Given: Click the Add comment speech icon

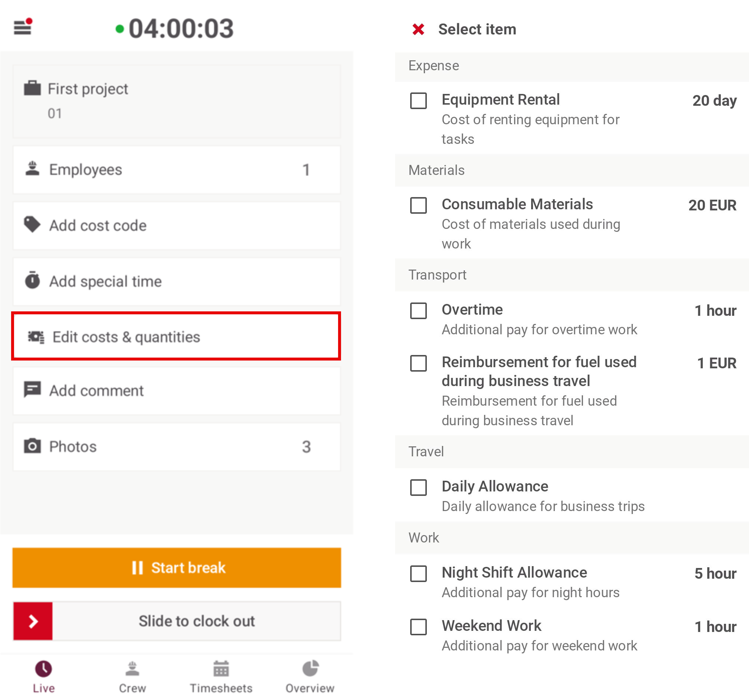Looking at the screenshot, I should coord(33,390).
